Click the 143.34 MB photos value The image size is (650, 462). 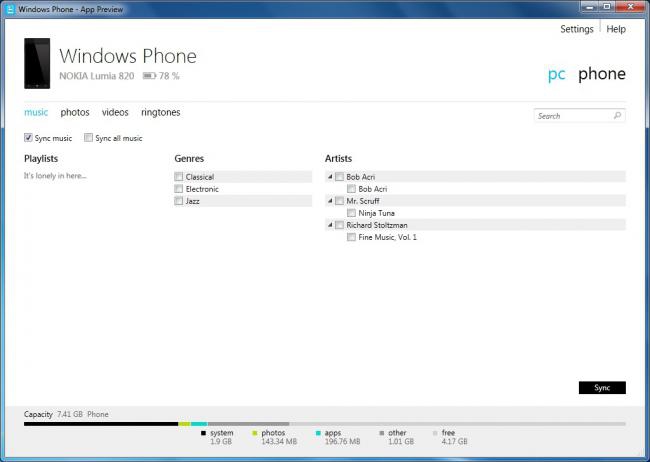click(279, 442)
